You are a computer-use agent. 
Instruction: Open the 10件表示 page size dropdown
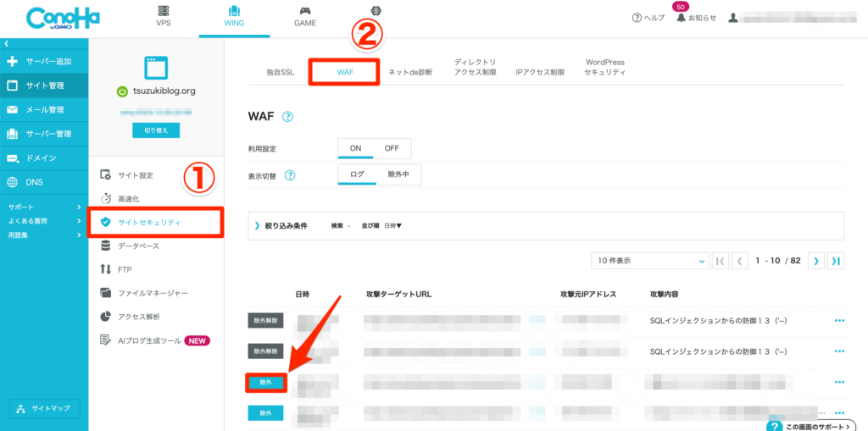[x=650, y=261]
